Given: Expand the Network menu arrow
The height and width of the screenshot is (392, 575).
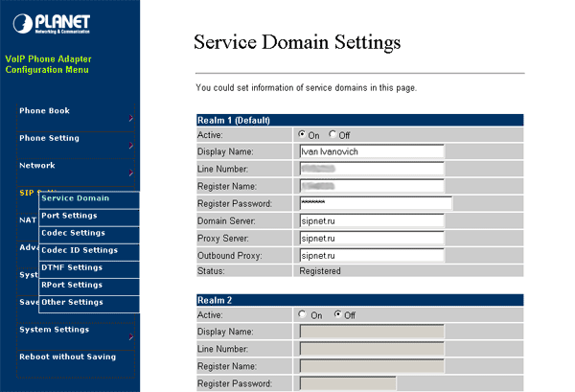Looking at the screenshot, I should (x=131, y=173).
